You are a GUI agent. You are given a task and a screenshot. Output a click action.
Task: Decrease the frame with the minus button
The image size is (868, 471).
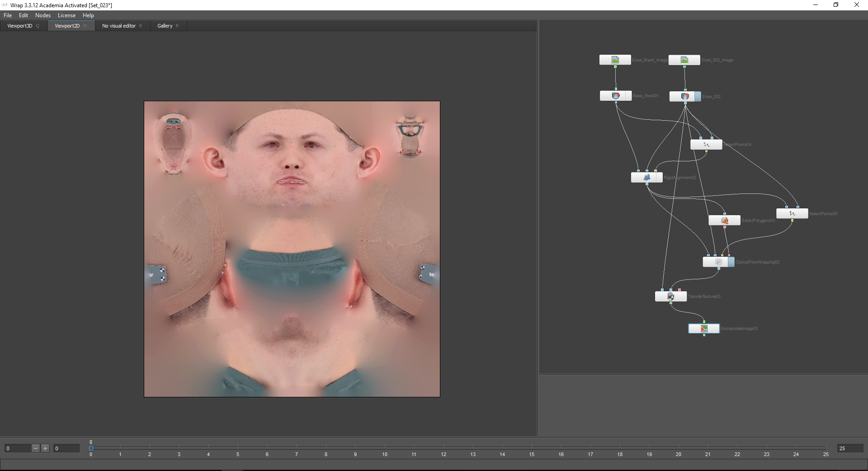[x=36, y=448]
